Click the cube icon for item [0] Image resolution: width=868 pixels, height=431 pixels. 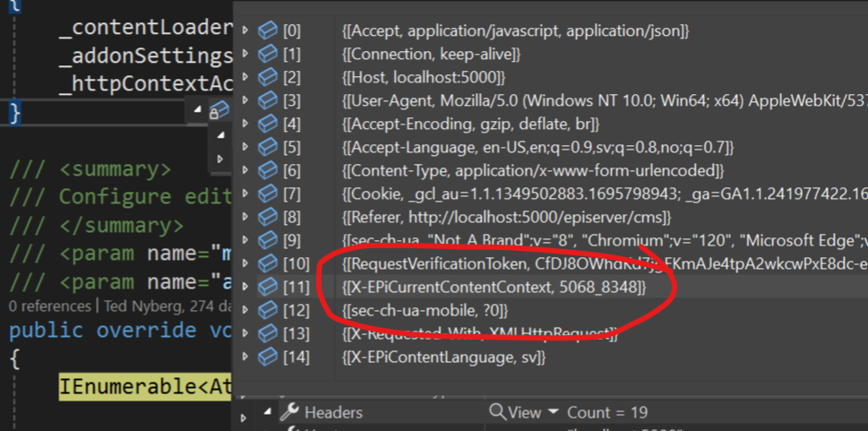click(x=268, y=31)
